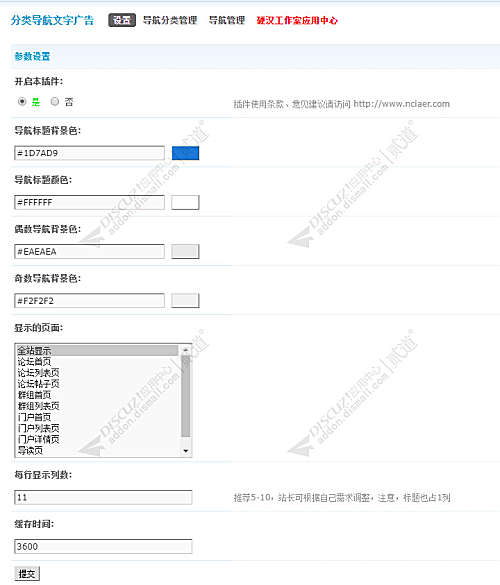The image size is (500, 585).
Task: Click the blue #1D7AD9 color swatch
Action: pyautogui.click(x=185, y=153)
